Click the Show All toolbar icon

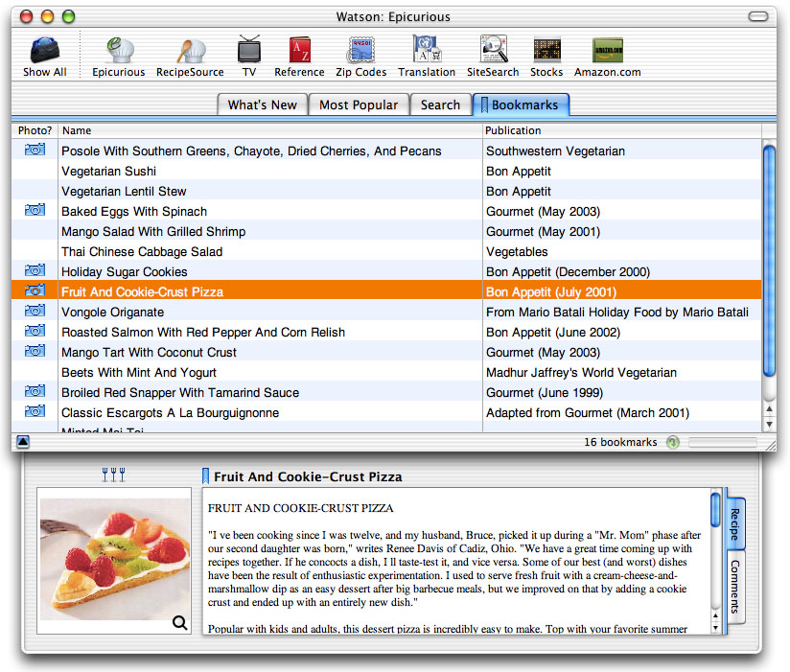[x=45, y=57]
